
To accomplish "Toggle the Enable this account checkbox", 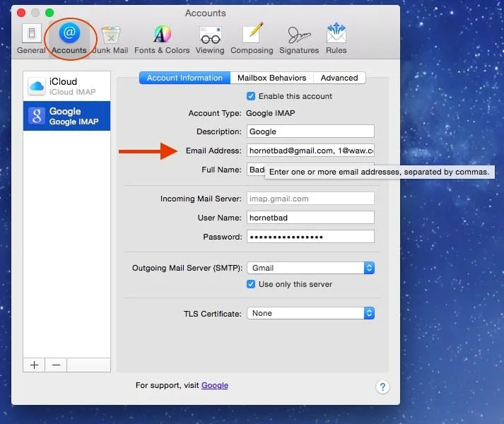I will tap(251, 96).
